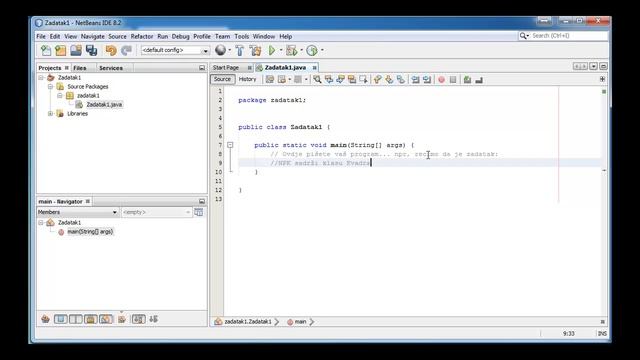
Task: Comment the current line with the toolbar icon
Action: pyautogui.click(x=467, y=80)
